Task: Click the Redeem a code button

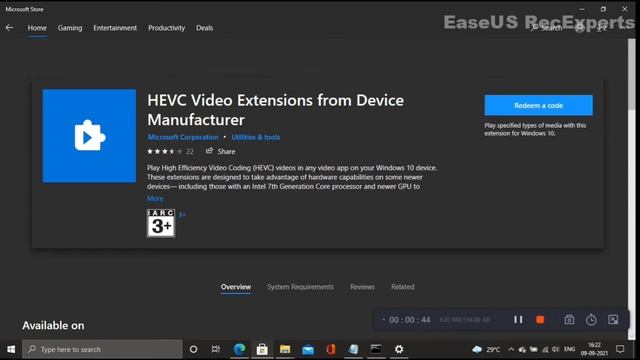Action: 538,105
